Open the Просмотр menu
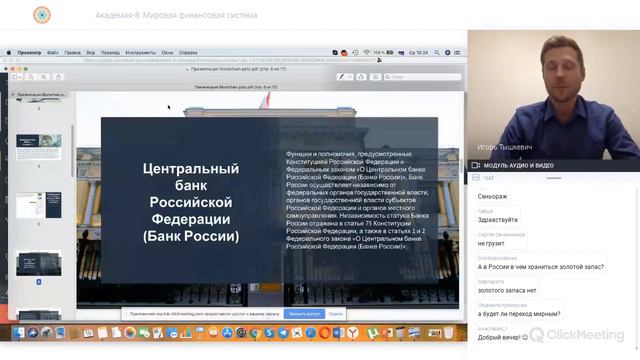This screenshot has width=640, height=360. point(29,53)
